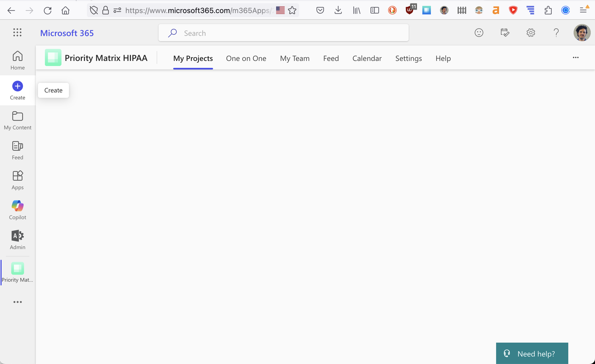Image resolution: width=595 pixels, height=364 pixels.
Task: Click the DuckDuckGo toolbar icon
Action: coord(392,10)
